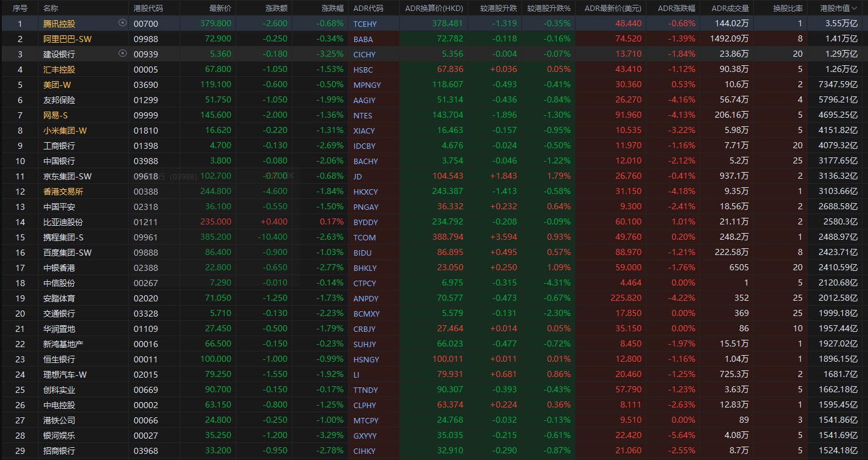868x460 pixels.
Task: Open 友邦保险 stock entry
Action: (x=59, y=99)
